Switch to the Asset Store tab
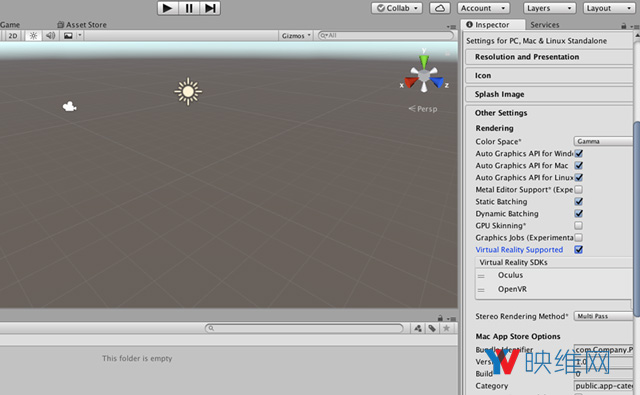640x395 pixels. point(82,25)
